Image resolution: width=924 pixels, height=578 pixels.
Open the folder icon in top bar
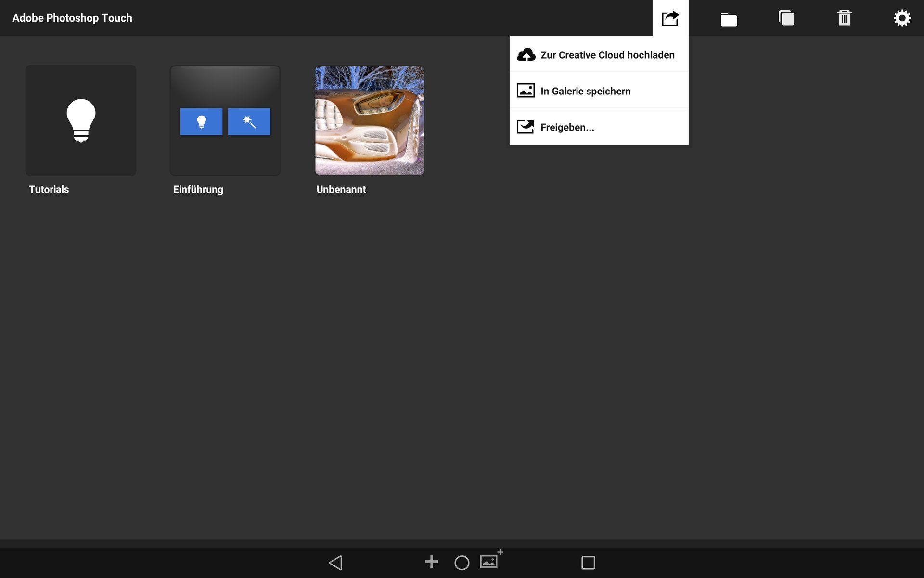(729, 19)
